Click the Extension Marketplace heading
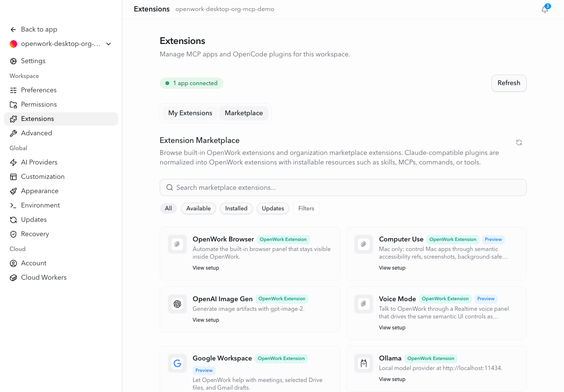The height and width of the screenshot is (392, 564). [200, 141]
